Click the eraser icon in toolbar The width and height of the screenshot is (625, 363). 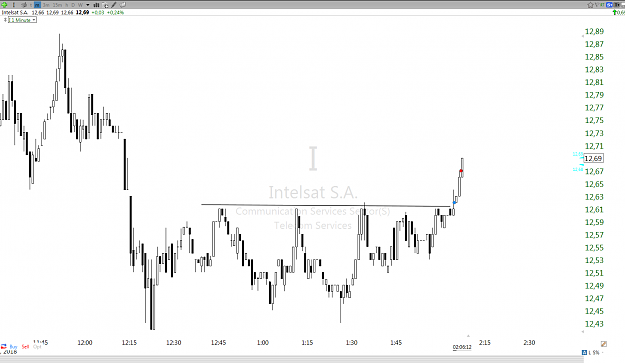(x=122, y=5)
